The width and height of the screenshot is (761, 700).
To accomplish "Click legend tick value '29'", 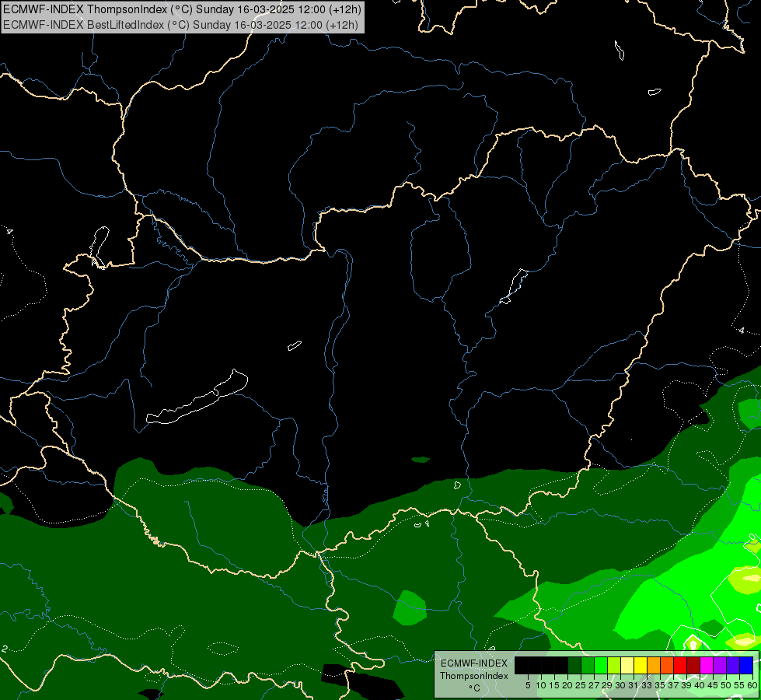I will point(607,685).
